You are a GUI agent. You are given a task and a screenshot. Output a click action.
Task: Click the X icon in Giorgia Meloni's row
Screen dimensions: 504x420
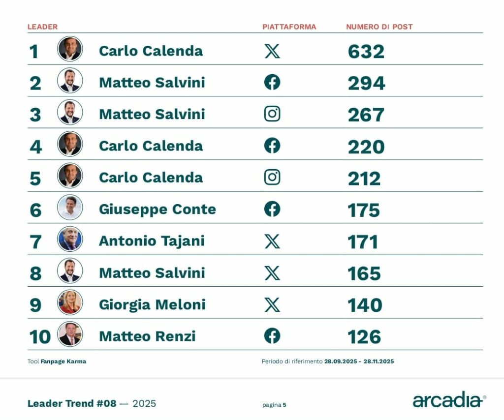(272, 304)
